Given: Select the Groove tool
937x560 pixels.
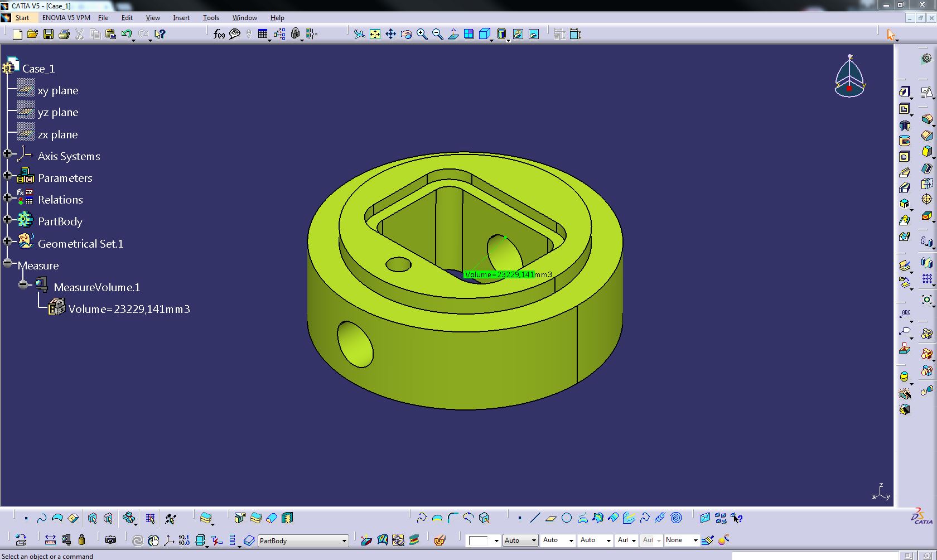Looking at the screenshot, I should pyautogui.click(x=904, y=141).
